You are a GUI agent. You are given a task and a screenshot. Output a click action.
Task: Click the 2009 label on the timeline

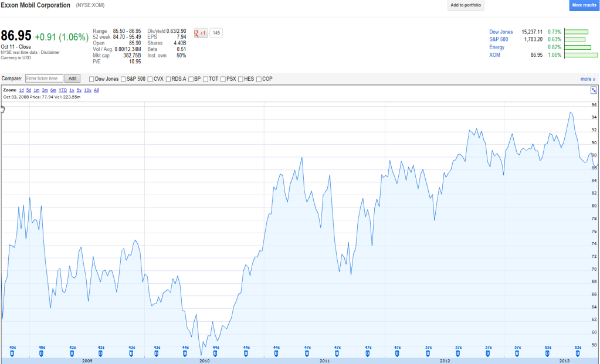pyautogui.click(x=87, y=361)
